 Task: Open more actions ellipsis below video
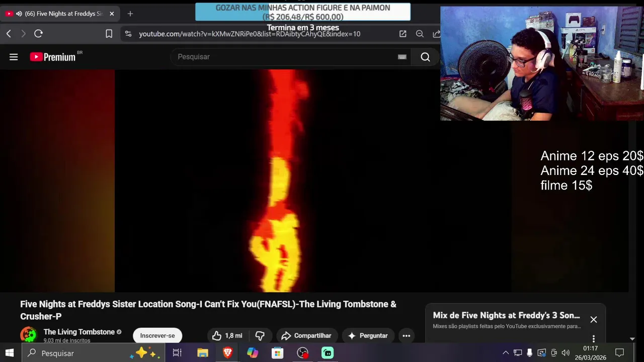tap(407, 335)
